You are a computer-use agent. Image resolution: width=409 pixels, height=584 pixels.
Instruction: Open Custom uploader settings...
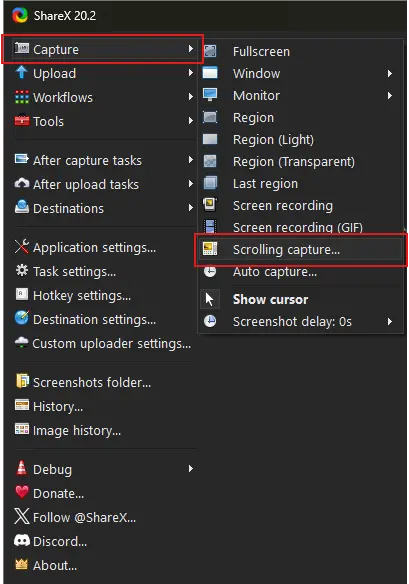point(104,343)
